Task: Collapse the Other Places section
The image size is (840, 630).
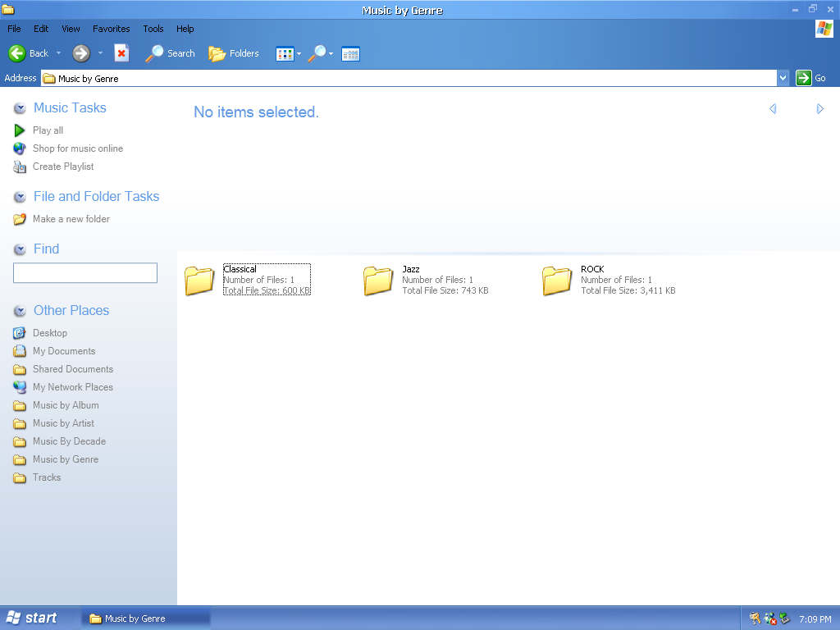Action: [20, 311]
